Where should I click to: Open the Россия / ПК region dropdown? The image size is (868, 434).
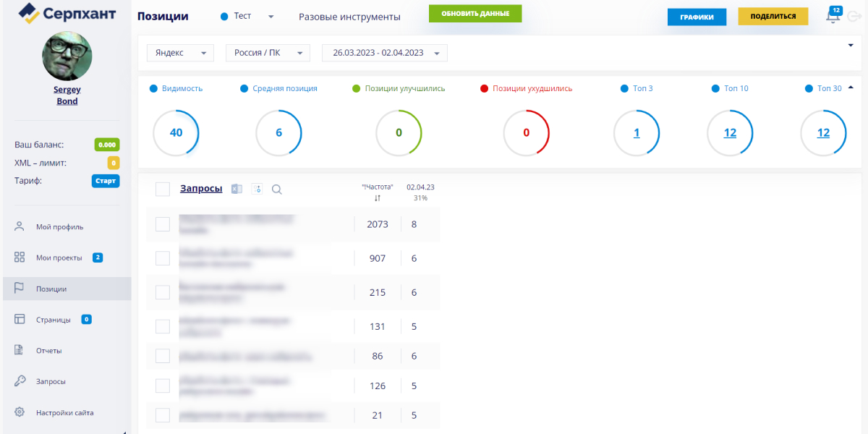268,53
